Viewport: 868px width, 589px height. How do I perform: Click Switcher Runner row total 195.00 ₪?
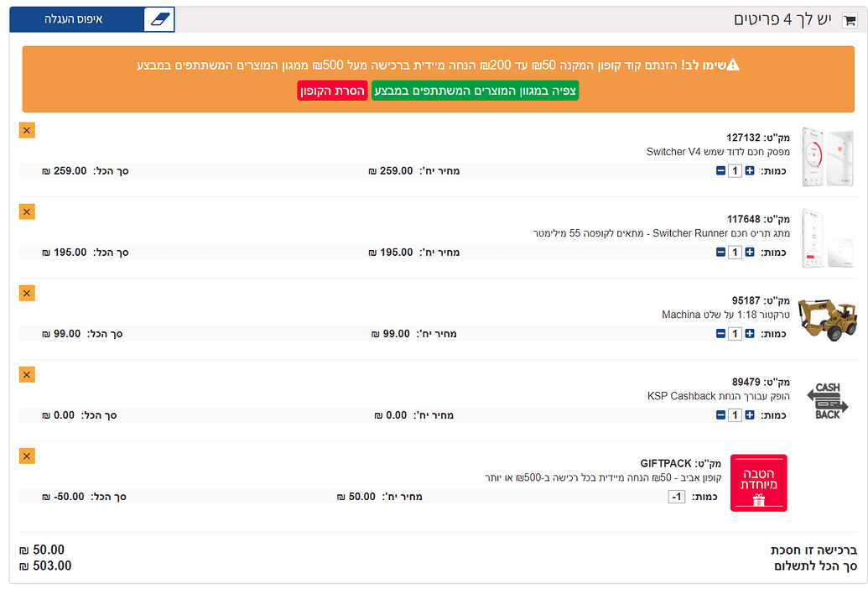pos(65,253)
